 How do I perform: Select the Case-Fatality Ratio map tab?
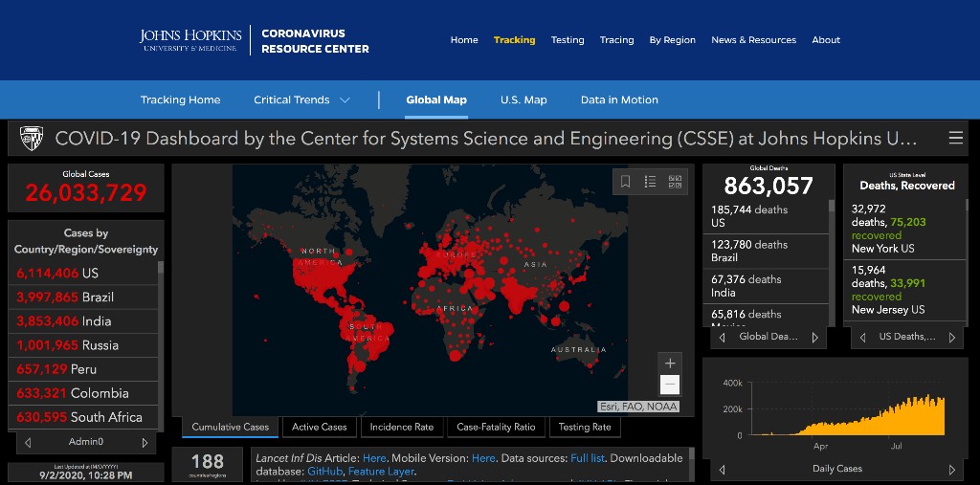[497, 428]
